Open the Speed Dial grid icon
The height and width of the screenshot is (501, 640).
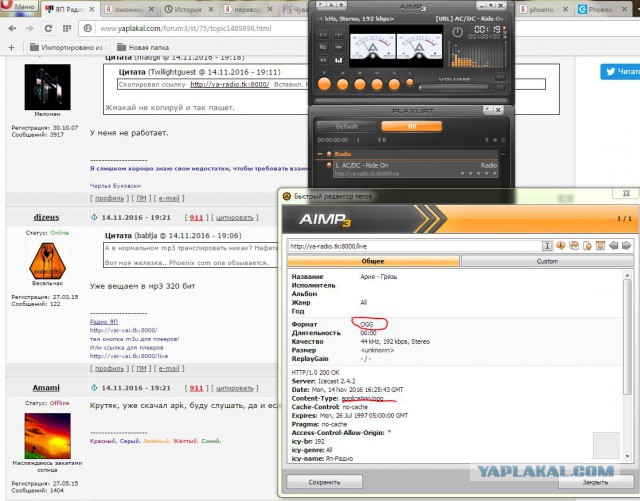[x=67, y=28]
